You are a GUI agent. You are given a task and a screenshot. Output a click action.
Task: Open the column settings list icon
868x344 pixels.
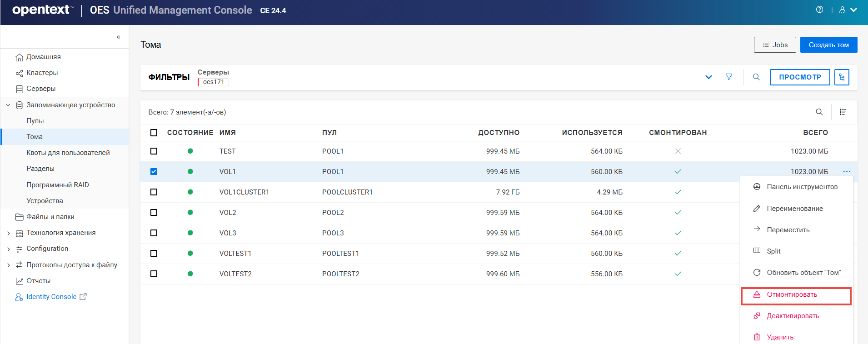(843, 112)
